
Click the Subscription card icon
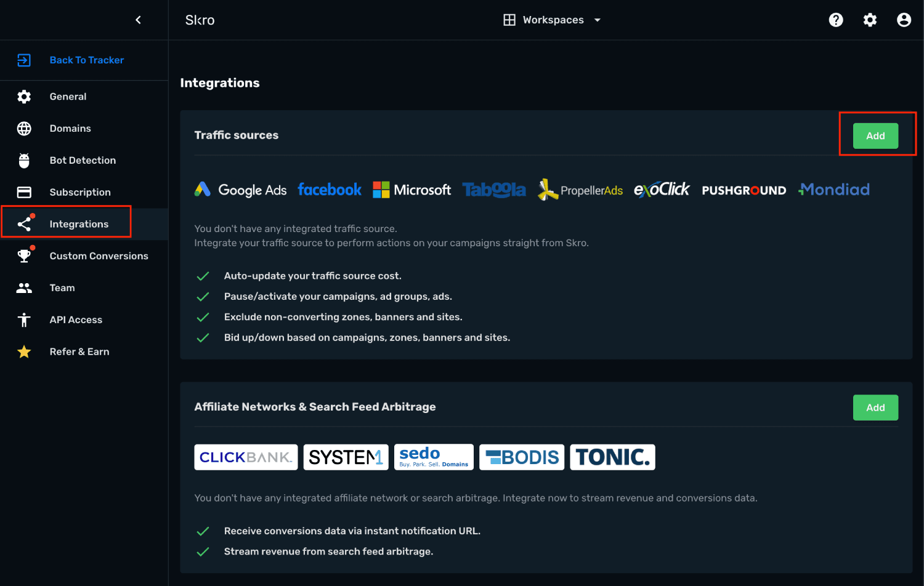click(24, 192)
